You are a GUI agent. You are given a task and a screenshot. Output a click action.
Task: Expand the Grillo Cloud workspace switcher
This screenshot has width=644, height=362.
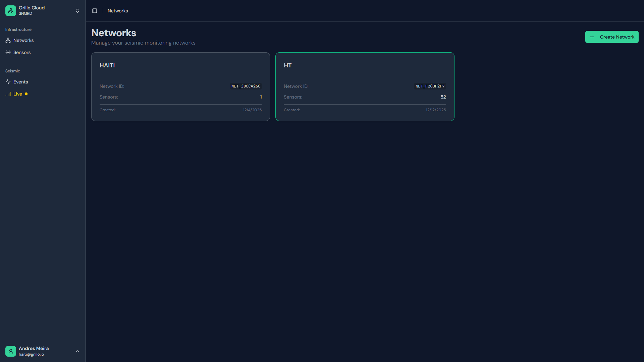(77, 10)
